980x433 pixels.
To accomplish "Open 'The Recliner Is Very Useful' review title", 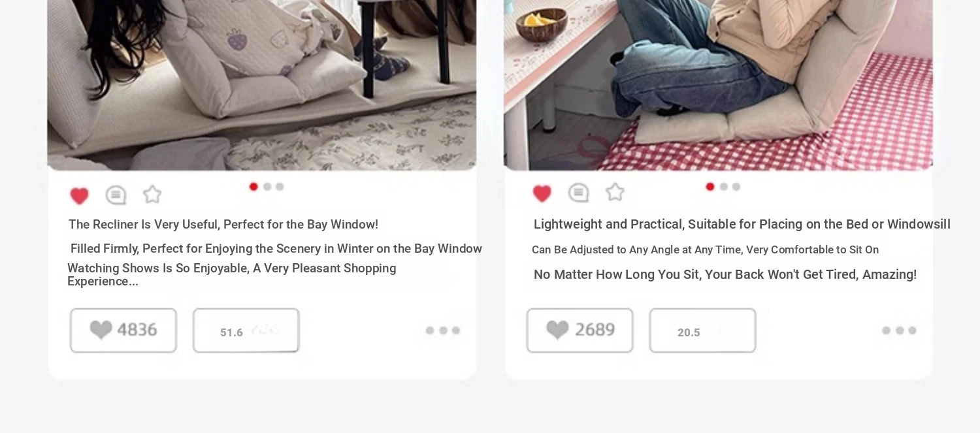I will coord(223,225).
